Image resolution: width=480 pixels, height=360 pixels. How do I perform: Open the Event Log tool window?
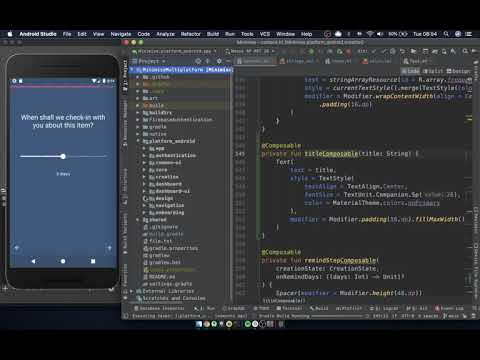[x=449, y=308]
